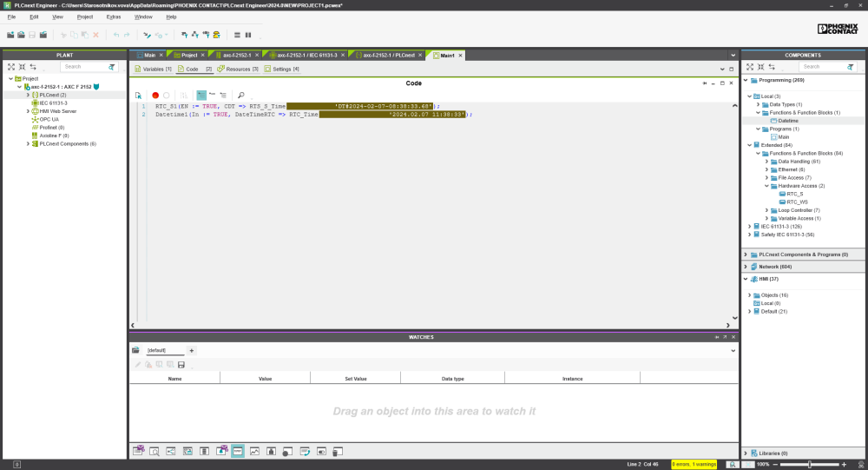Viewport: 868px width, 470px height.
Task: Click collapse-all icon in PLANT panel toolbar
Action: (x=21, y=67)
